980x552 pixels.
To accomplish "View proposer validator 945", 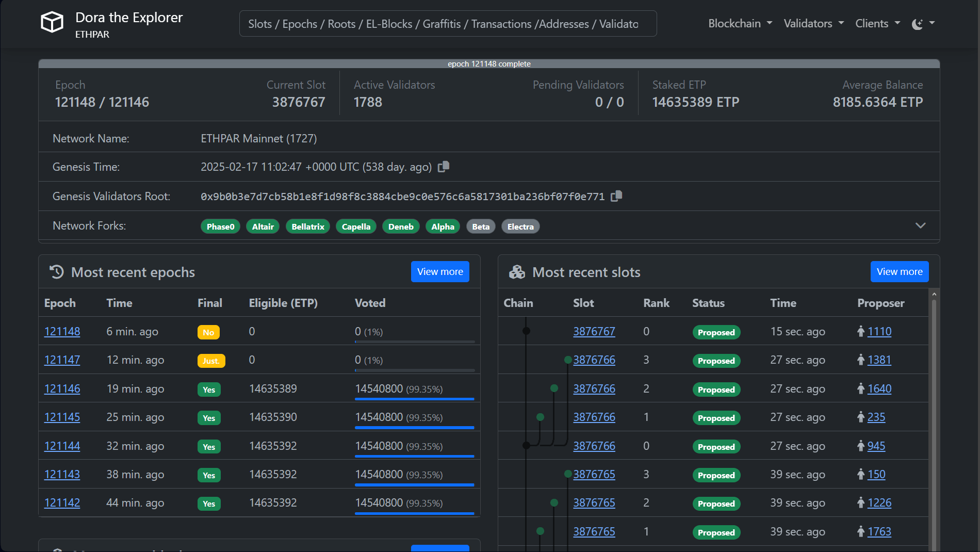I will [876, 446].
